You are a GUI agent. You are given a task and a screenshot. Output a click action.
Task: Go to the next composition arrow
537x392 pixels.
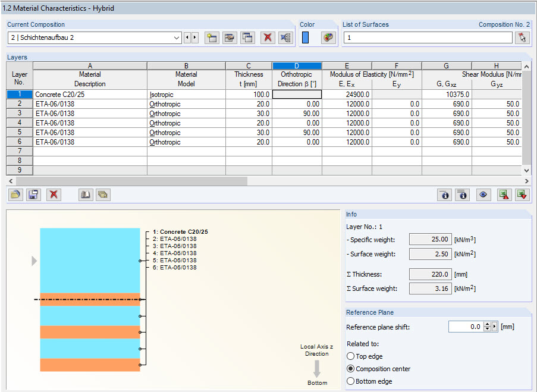195,37
